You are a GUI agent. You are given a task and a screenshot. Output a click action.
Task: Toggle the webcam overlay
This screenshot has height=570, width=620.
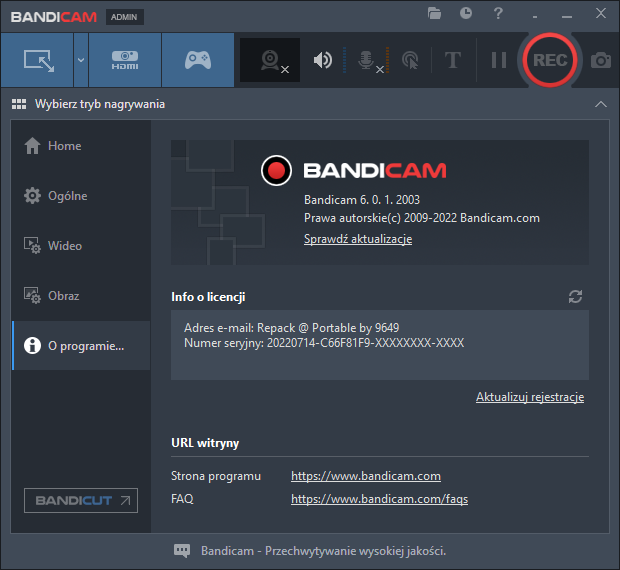click(x=270, y=60)
